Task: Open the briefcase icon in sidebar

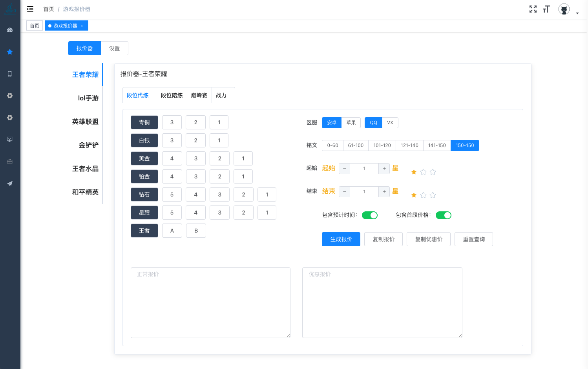Action: (10, 161)
